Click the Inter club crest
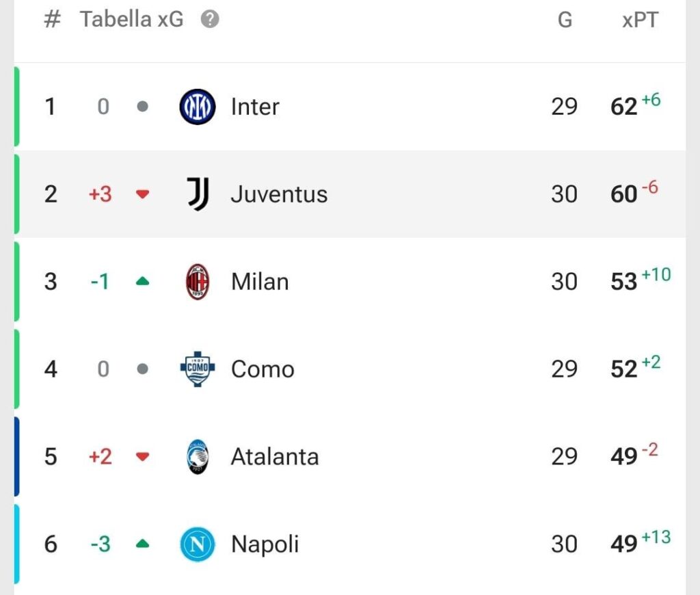Viewport: 700px width, 595px height. 196,107
